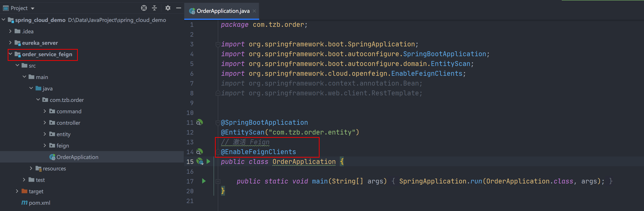Screen dimensions: 644x211
Task: Click the OrderApplication class name on line 15
Action: coord(304,161)
